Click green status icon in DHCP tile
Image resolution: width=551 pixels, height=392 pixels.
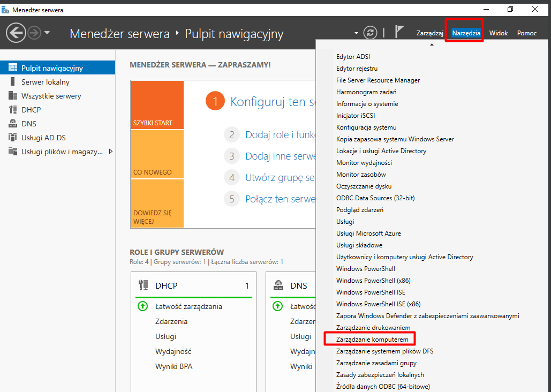(142, 306)
